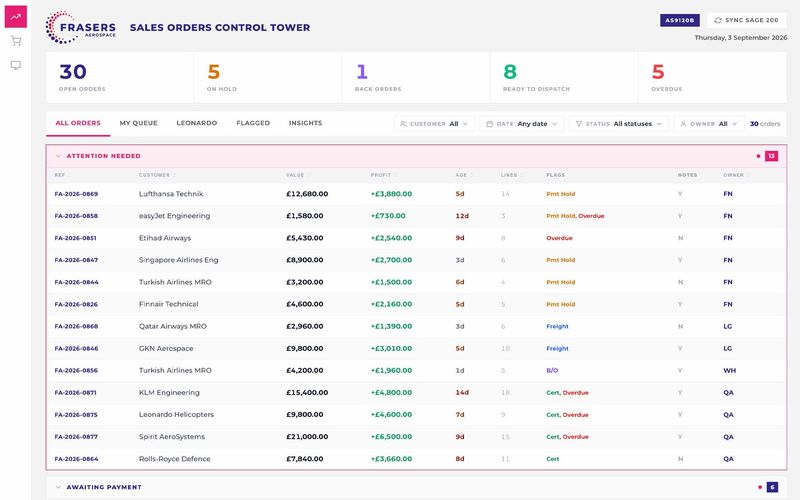Open order FA-2026-0868
The width and height of the screenshot is (800, 500).
coord(76,326)
